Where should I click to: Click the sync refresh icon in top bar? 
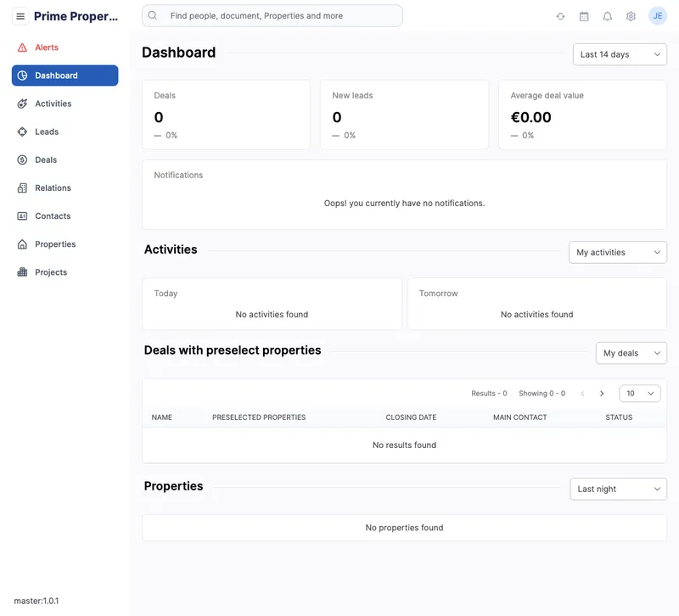click(x=560, y=15)
